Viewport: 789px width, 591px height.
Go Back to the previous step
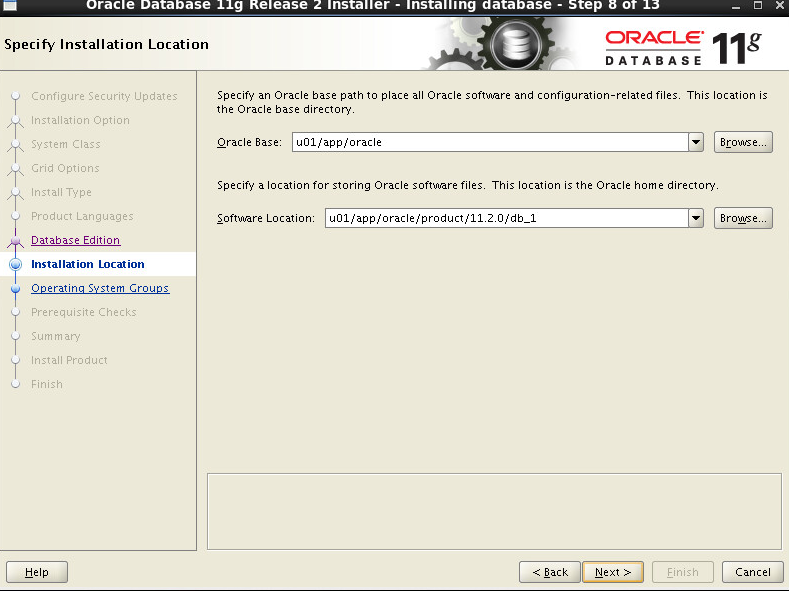click(x=549, y=572)
